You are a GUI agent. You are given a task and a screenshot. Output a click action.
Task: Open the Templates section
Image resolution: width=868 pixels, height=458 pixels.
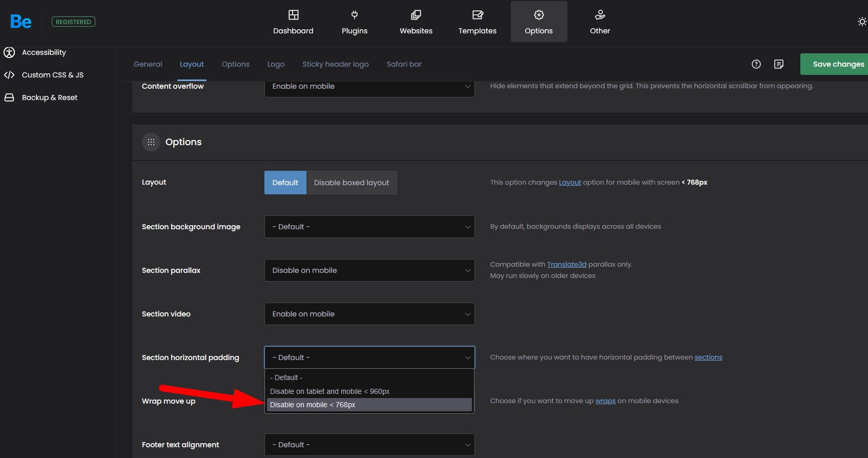478,22
